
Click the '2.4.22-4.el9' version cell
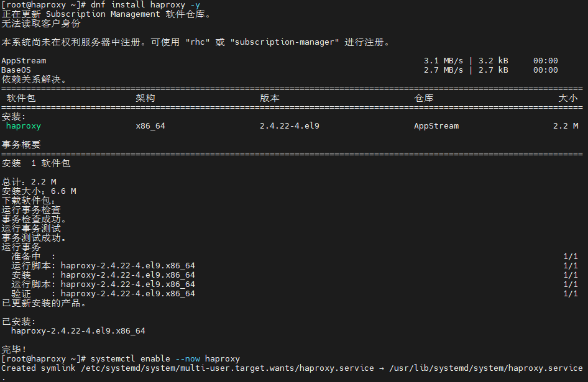coord(290,126)
